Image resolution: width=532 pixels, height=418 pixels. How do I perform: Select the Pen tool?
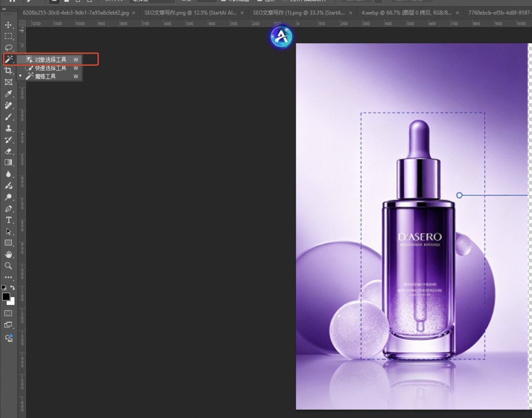click(8, 208)
